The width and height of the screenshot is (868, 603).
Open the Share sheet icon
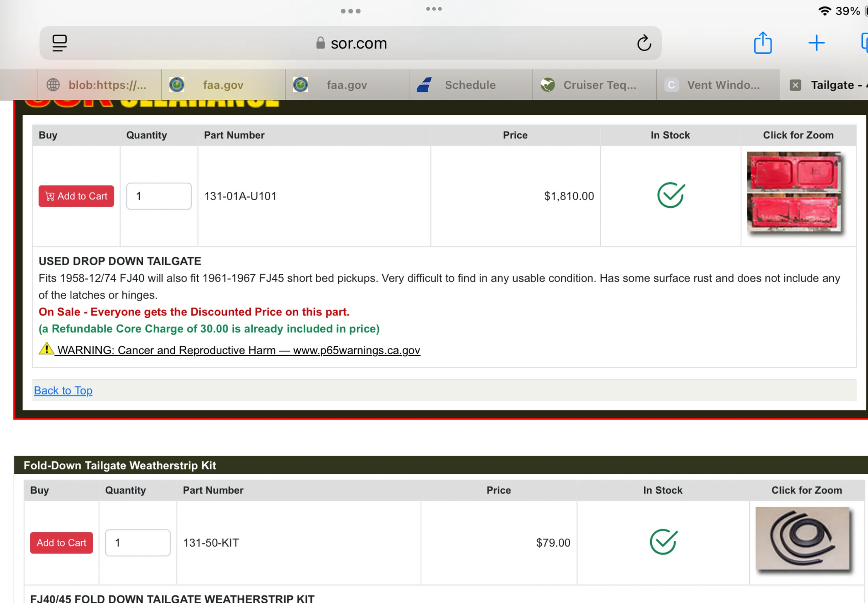762,43
